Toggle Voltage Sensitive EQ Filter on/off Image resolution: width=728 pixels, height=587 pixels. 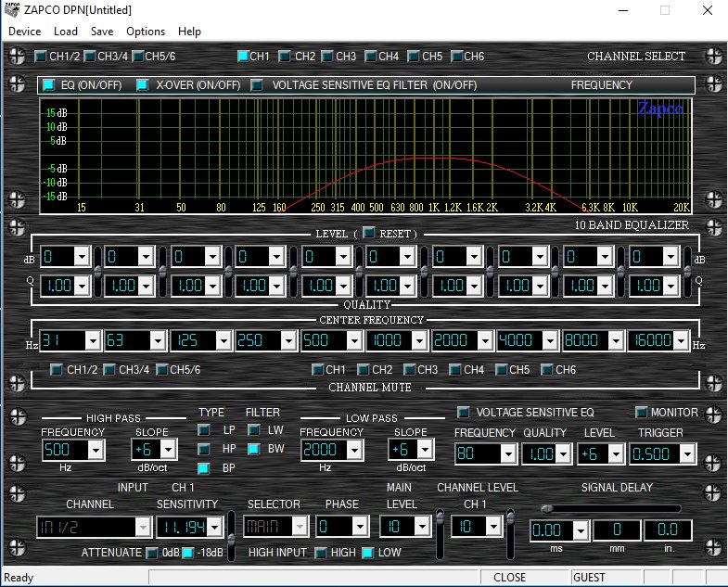256,85
